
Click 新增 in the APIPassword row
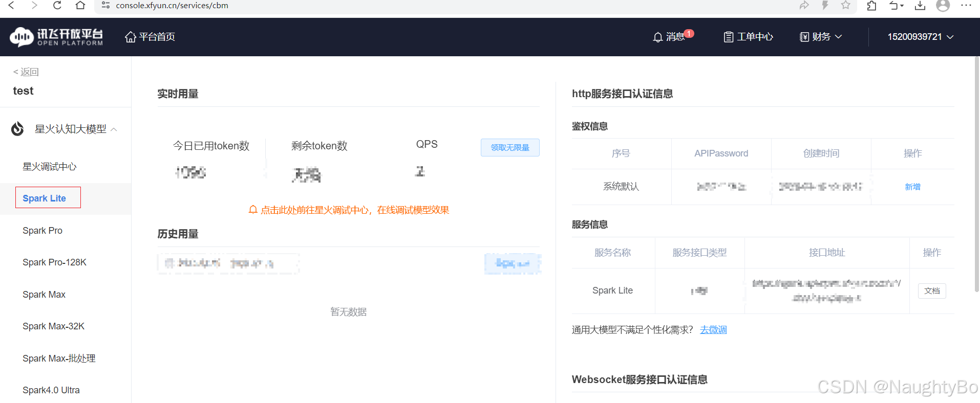[912, 187]
